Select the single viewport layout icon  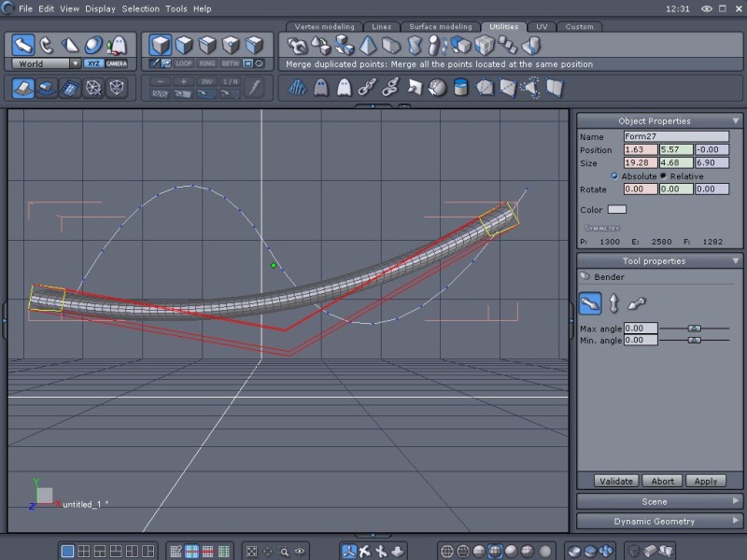pos(67,551)
